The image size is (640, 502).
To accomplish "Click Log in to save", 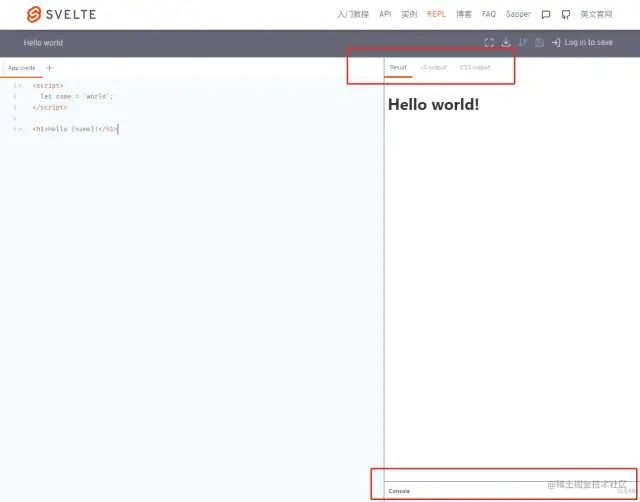I will pos(582,42).
